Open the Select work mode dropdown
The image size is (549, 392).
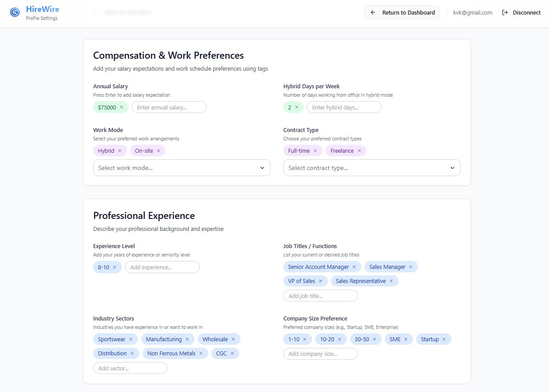(x=182, y=168)
